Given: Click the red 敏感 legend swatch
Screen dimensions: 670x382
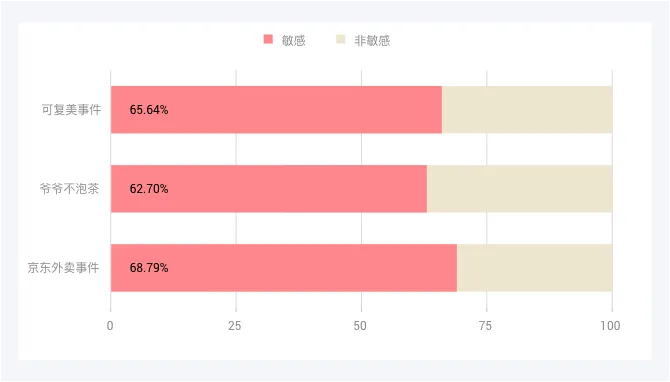Looking at the screenshot, I should [x=268, y=39].
